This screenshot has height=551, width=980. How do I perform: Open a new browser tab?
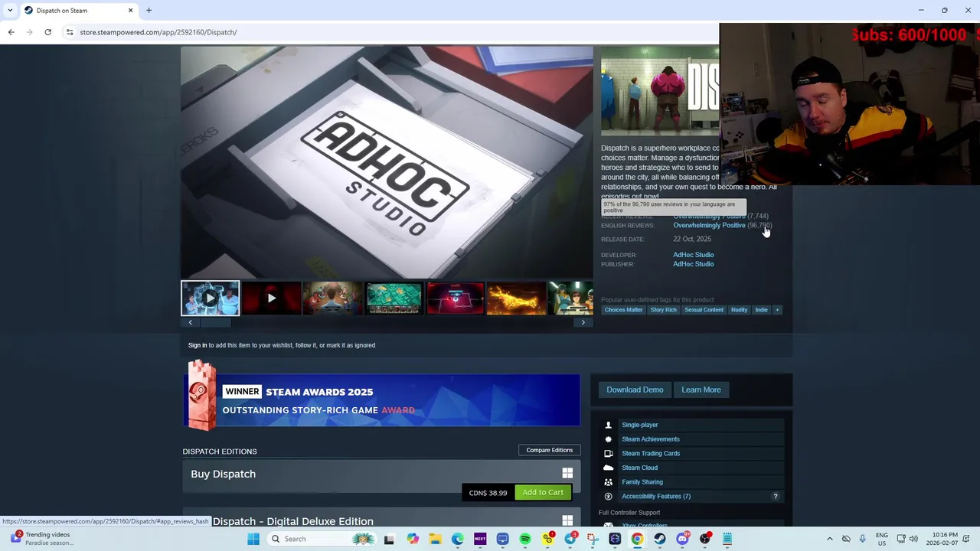click(x=149, y=11)
